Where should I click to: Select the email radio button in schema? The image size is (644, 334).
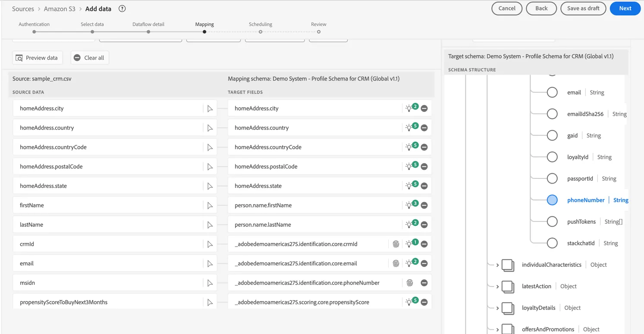552,92
